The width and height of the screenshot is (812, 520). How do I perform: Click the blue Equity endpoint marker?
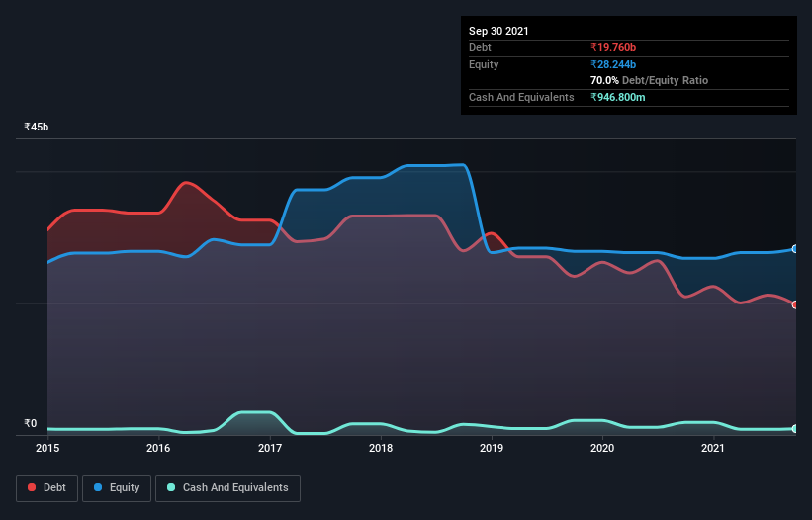(x=795, y=249)
